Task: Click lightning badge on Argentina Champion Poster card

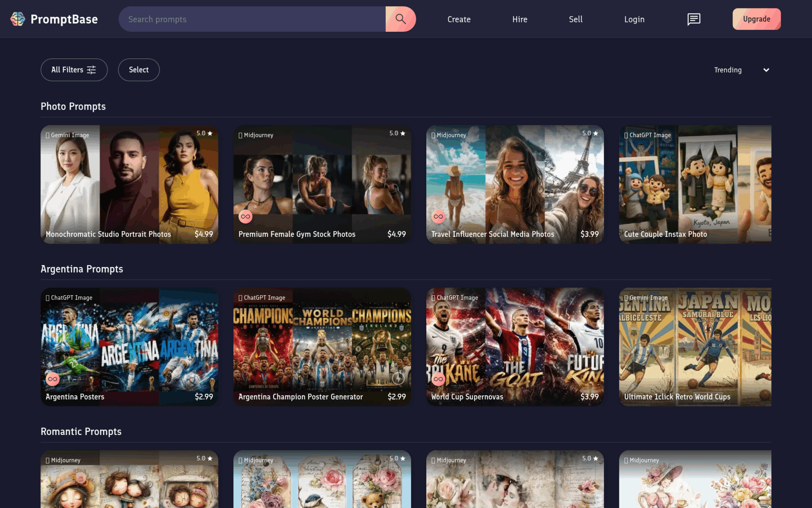Action: (x=398, y=379)
